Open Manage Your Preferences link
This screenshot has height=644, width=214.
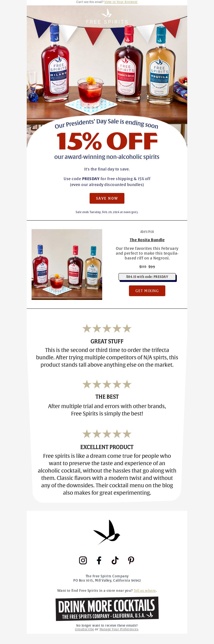coord(119,629)
